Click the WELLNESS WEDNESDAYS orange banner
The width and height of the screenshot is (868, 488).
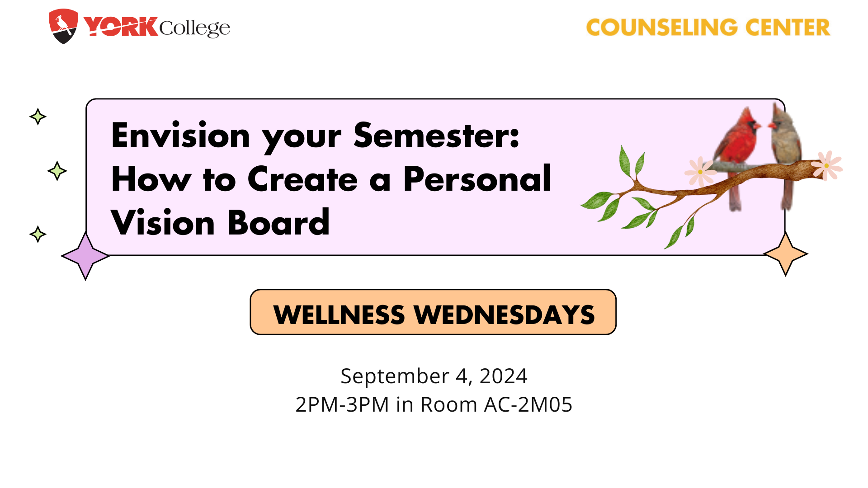click(x=433, y=312)
